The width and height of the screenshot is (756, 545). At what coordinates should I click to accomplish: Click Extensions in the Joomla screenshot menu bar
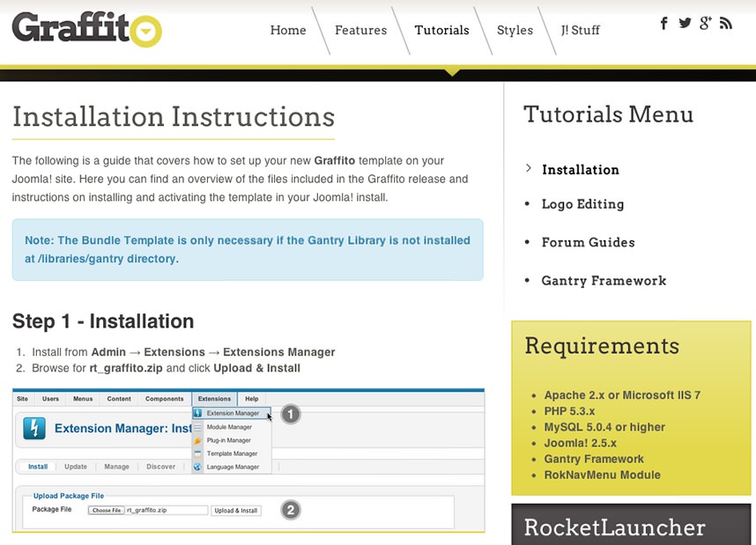coord(214,399)
